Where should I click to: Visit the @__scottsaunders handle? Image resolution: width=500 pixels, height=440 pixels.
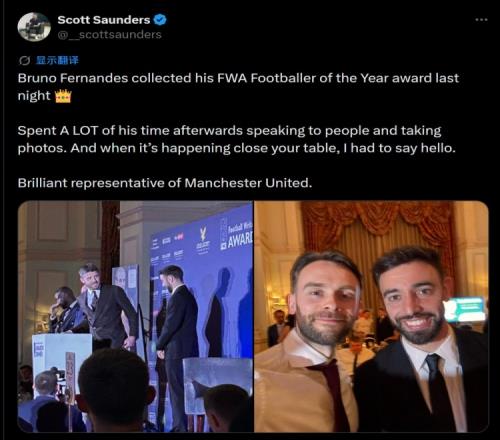[110, 35]
